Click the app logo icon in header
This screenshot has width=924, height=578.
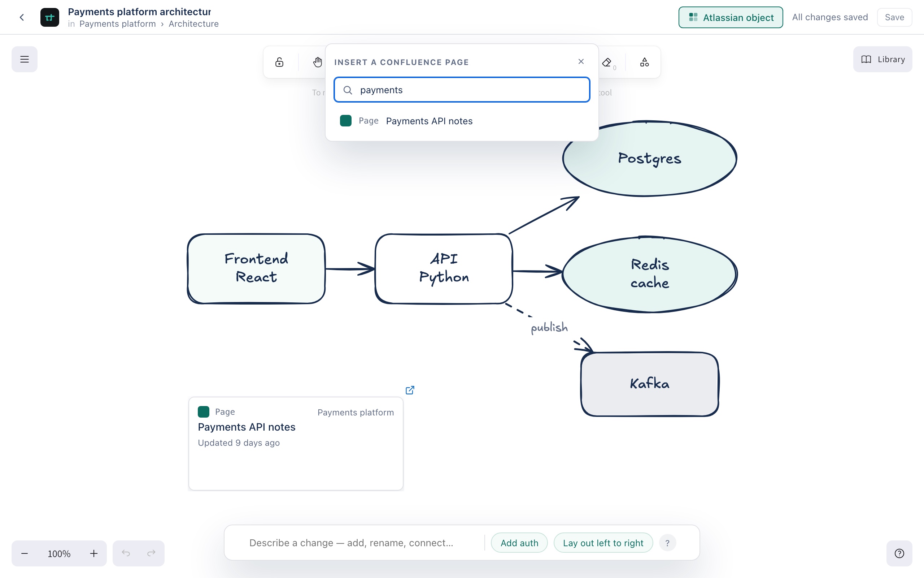[50, 17]
